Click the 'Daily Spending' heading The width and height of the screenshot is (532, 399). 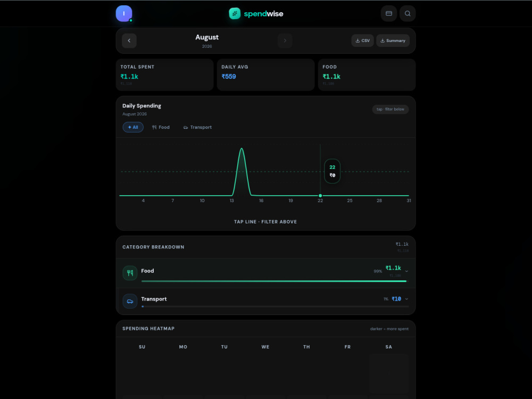point(142,106)
